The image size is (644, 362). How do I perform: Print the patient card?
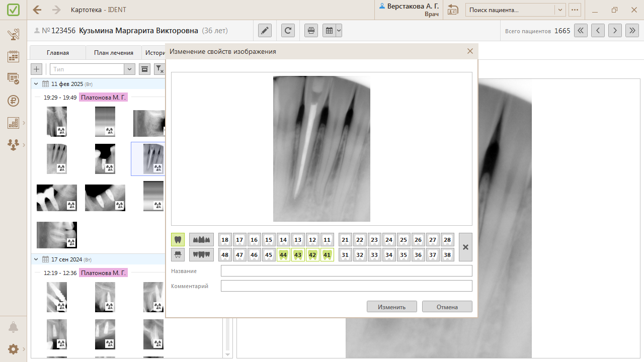click(311, 31)
